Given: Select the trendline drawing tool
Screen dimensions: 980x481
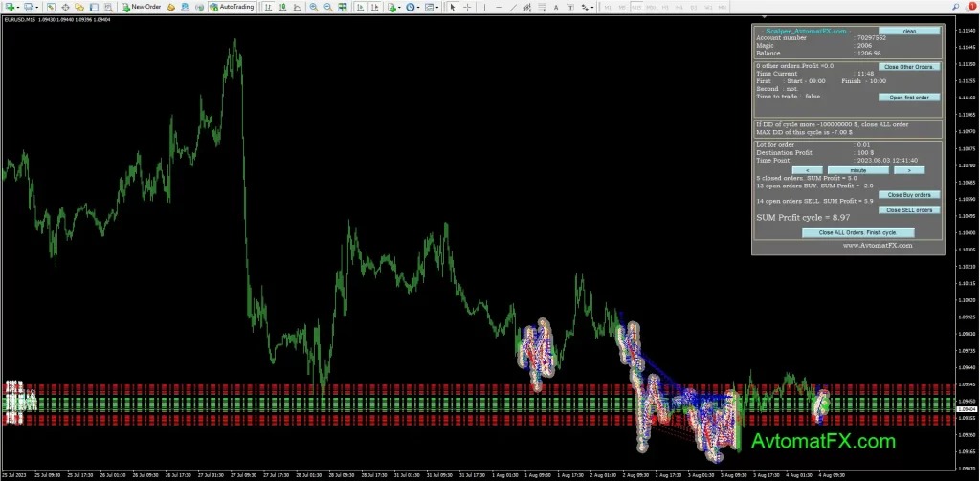Looking at the screenshot, I should (x=513, y=7).
